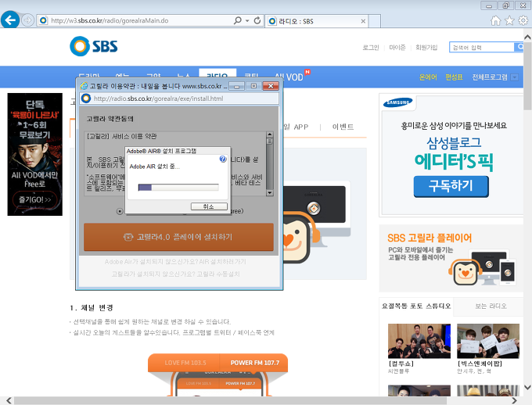The height and width of the screenshot is (405, 532).
Task: Open 전체프로그램 menu
Action: pyautogui.click(x=490, y=77)
